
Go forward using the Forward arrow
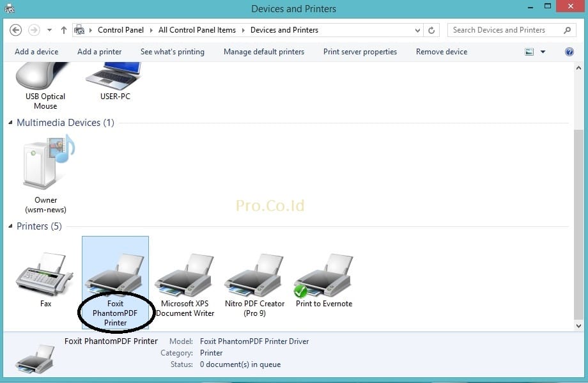[34, 30]
